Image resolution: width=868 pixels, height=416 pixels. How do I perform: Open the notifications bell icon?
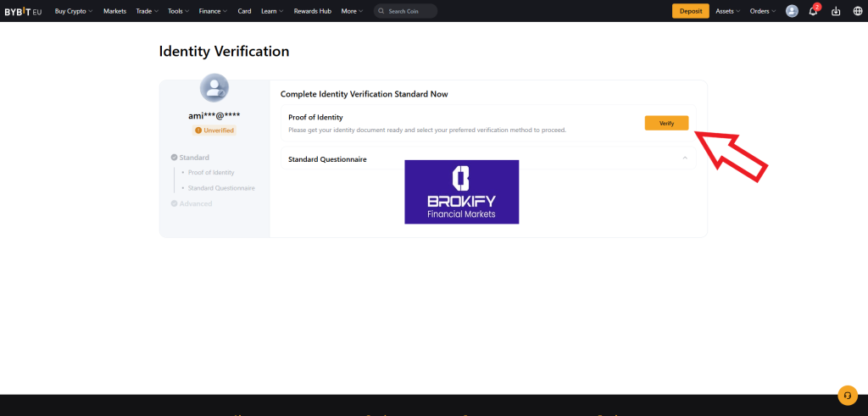pos(813,11)
